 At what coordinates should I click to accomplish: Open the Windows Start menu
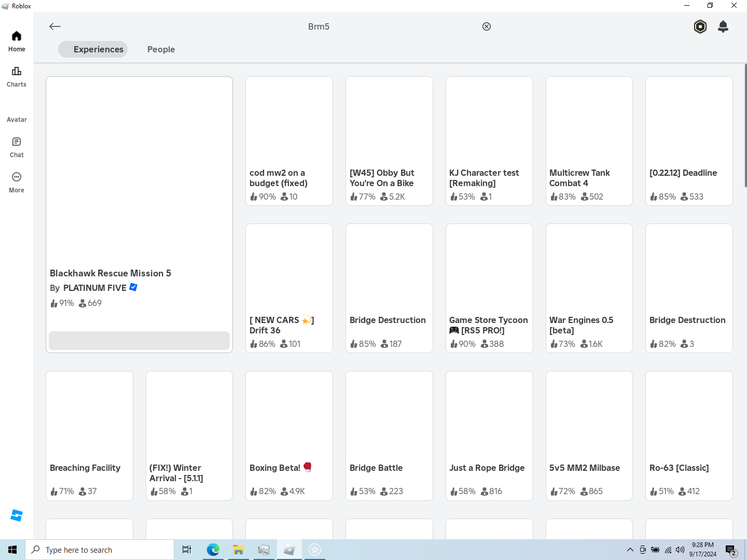(12, 550)
